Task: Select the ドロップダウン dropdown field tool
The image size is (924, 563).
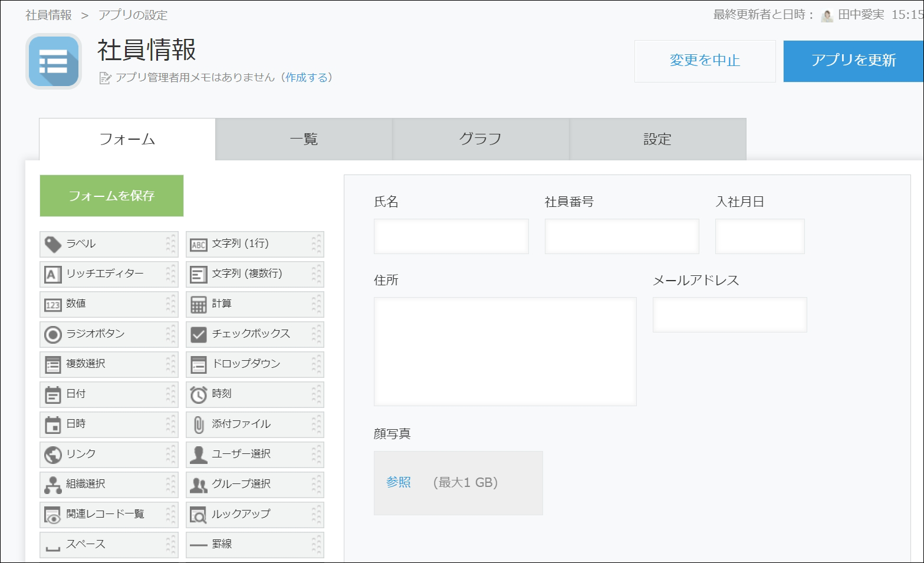Action: coord(245,364)
